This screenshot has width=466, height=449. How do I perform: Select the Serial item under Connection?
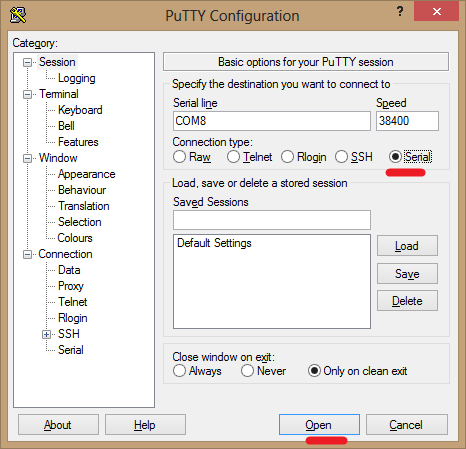(71, 350)
